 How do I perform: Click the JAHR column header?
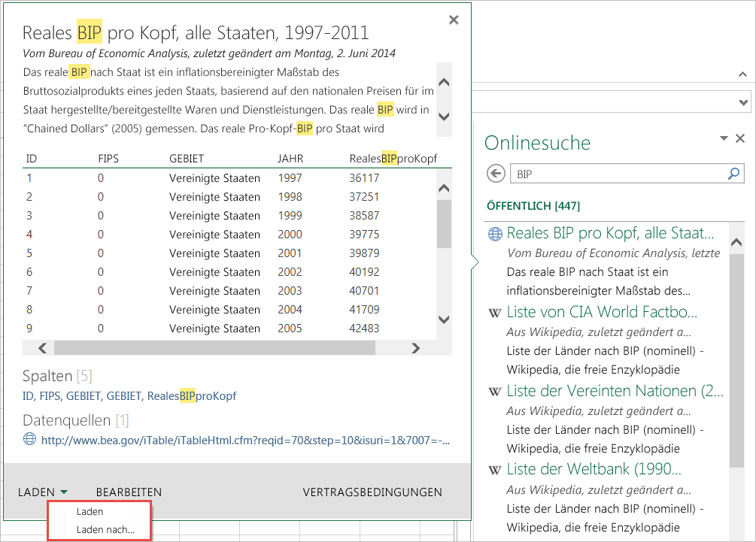(290, 159)
